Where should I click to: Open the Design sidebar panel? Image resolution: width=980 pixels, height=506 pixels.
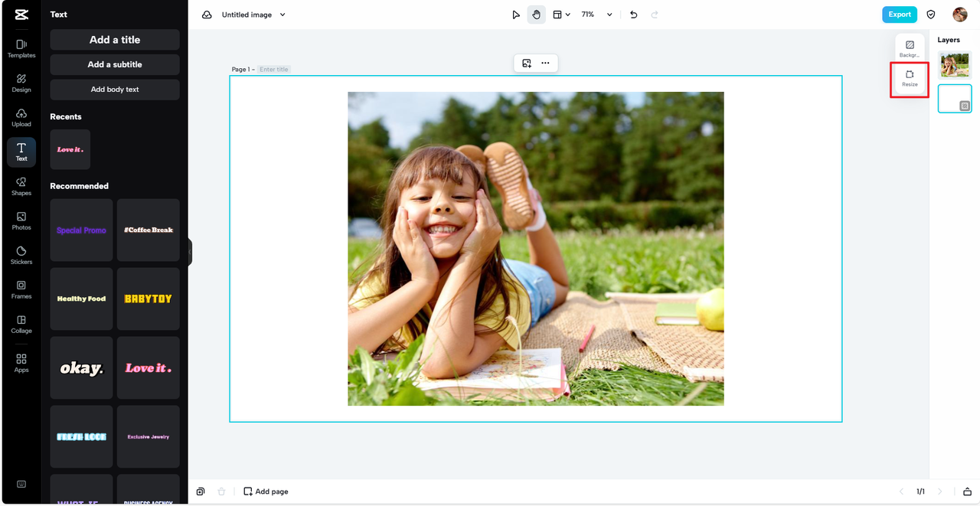(21, 83)
